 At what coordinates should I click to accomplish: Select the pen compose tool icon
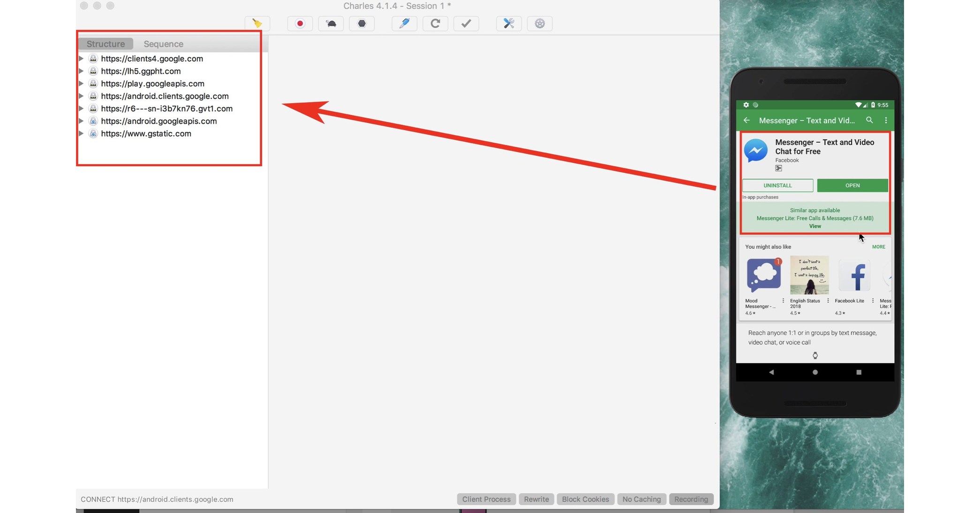404,23
